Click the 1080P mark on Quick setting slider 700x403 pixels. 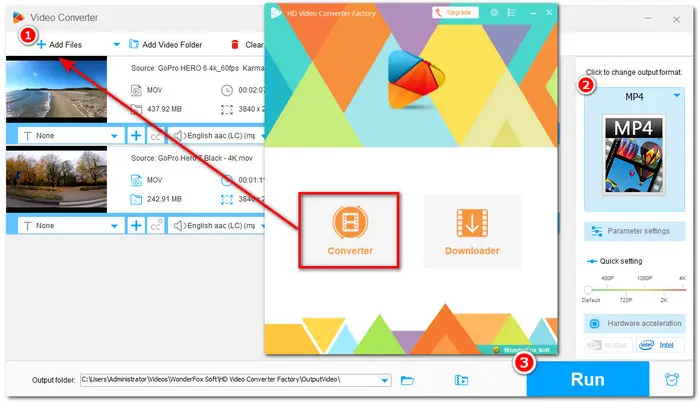pos(644,278)
